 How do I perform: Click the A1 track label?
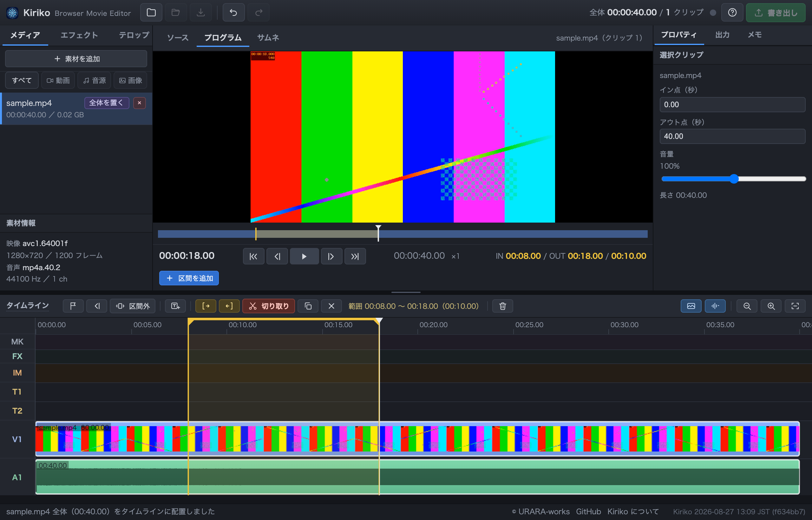click(17, 477)
